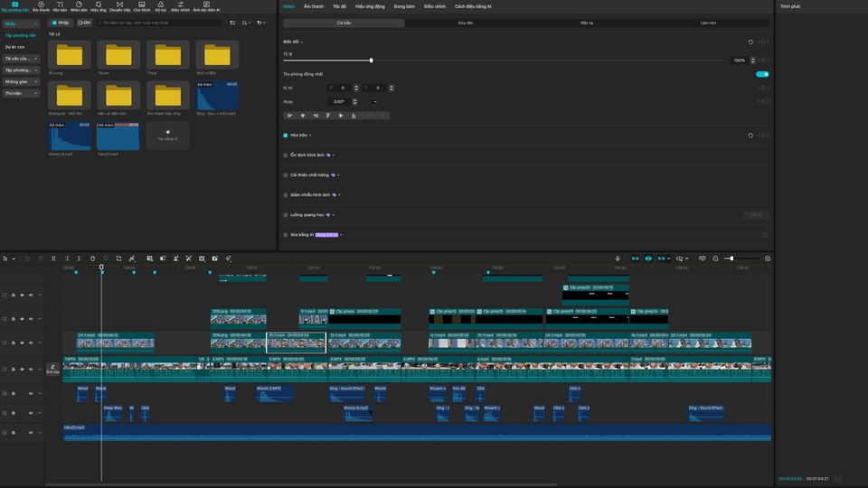Screen dimensions: 868x488
Task: Open the Flycam folder thumbnail
Action: pyautogui.click(x=118, y=54)
